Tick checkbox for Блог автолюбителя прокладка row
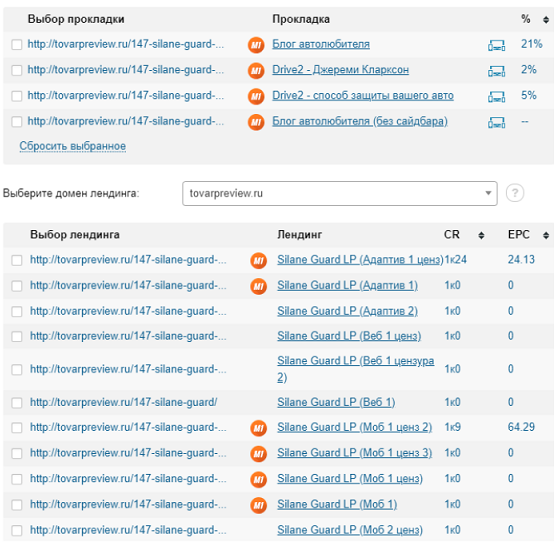 click(17, 45)
